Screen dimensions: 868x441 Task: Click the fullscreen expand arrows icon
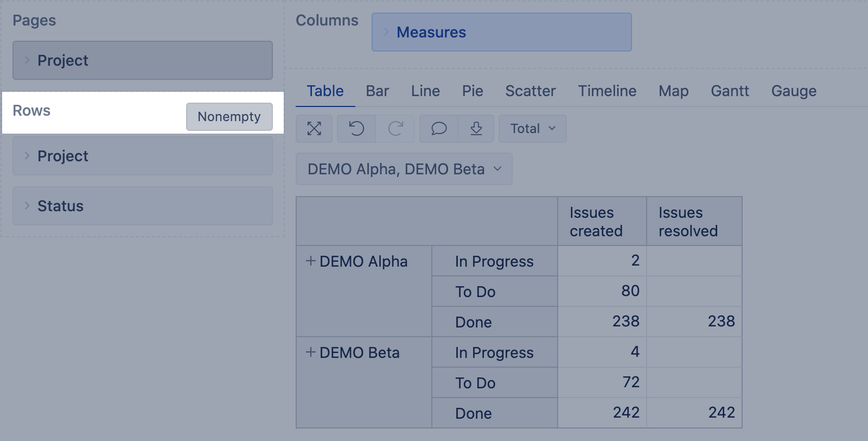tap(314, 129)
